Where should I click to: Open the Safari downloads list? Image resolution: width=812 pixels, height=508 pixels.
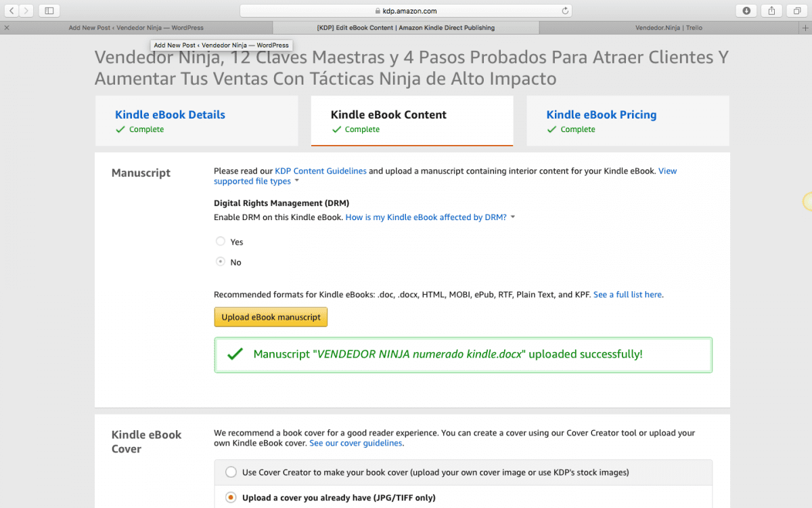tap(746, 11)
